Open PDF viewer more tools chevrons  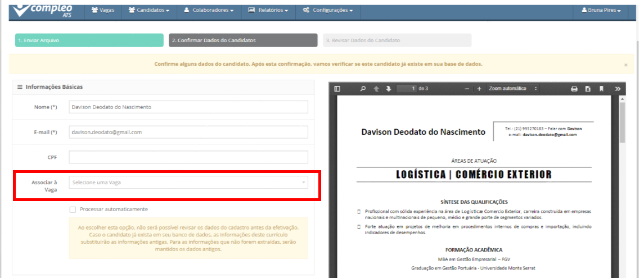618,89
